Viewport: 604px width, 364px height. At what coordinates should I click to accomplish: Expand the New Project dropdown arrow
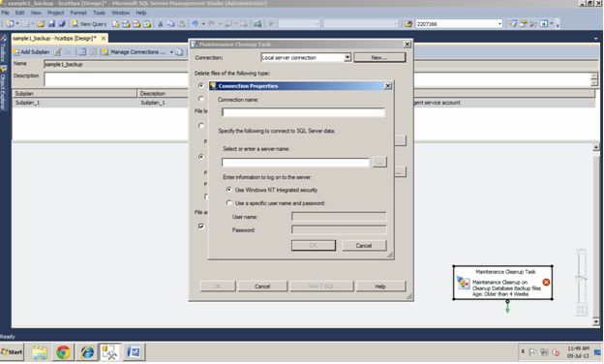[x=17, y=24]
